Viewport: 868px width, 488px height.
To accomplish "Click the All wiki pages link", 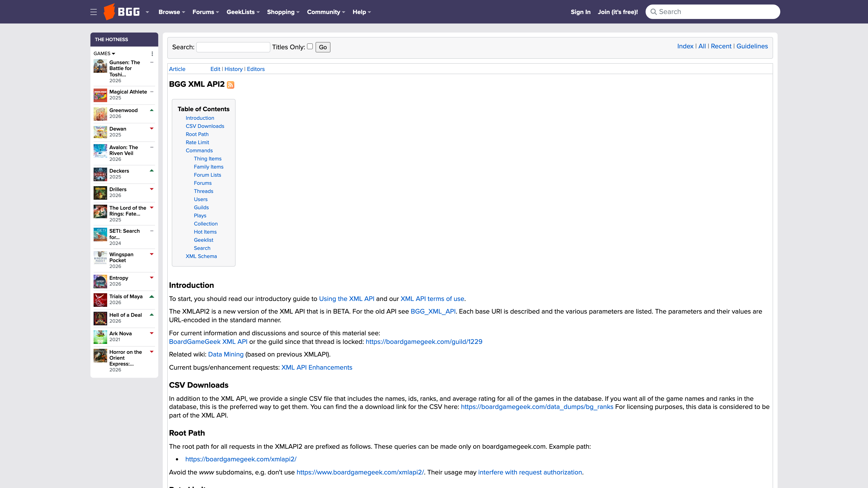I will point(702,46).
